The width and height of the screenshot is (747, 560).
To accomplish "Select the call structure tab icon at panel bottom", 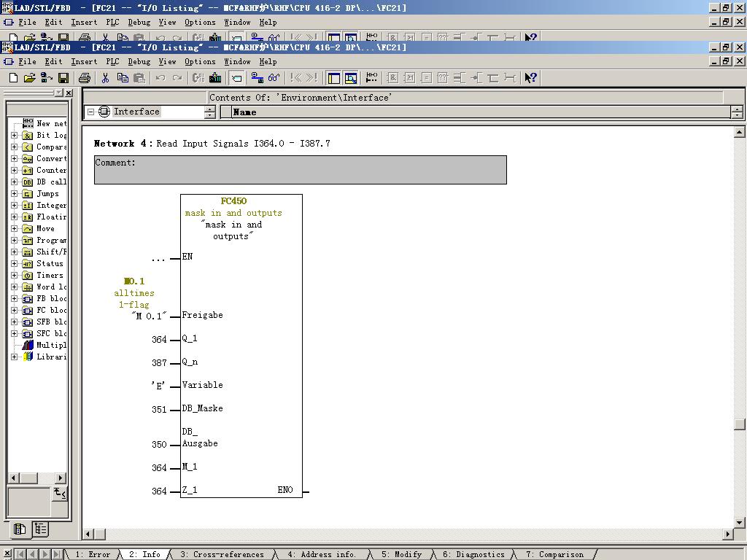I will 41,529.
